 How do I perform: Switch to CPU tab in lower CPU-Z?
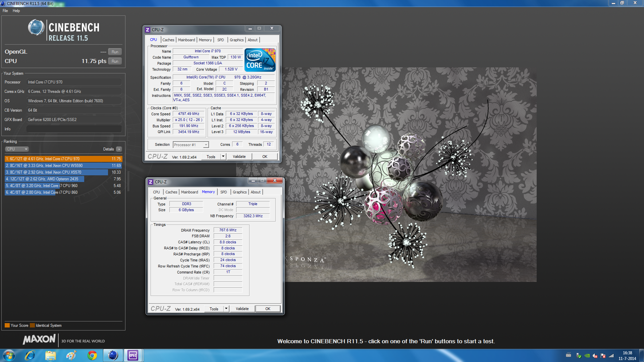coord(156,192)
